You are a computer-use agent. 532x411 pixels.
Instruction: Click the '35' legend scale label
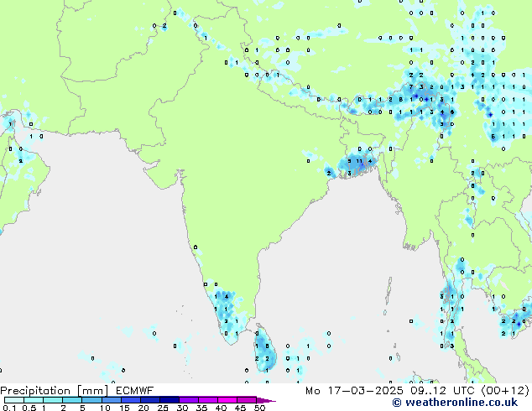click(x=201, y=408)
